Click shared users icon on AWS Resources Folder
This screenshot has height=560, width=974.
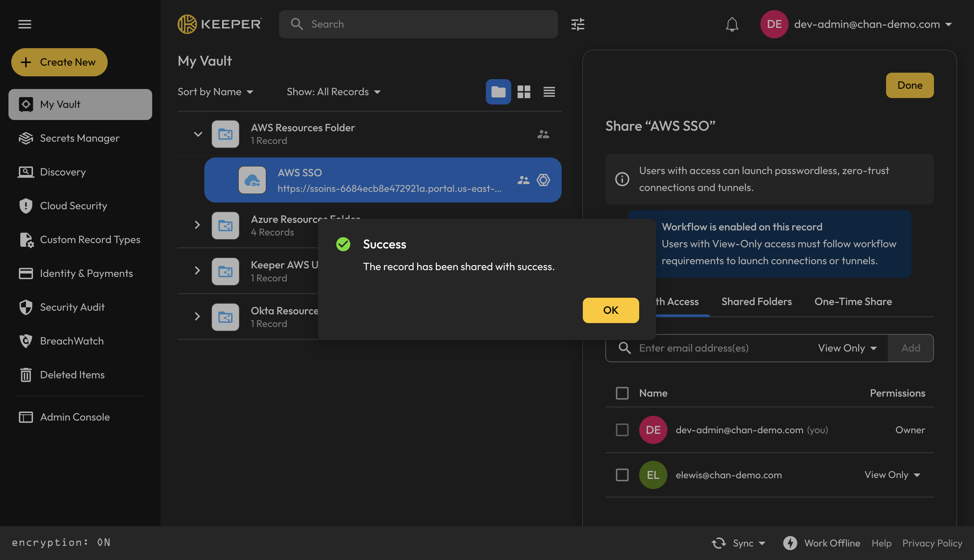point(543,134)
